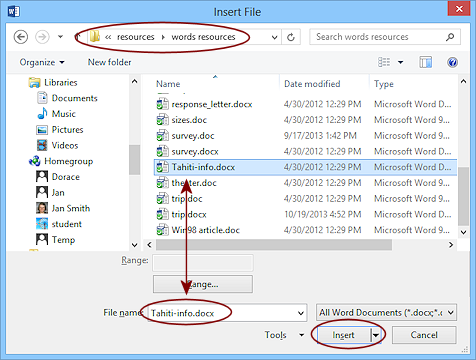This screenshot has height=360, width=476.
Task: Open the Videos library
Action: pos(65,145)
